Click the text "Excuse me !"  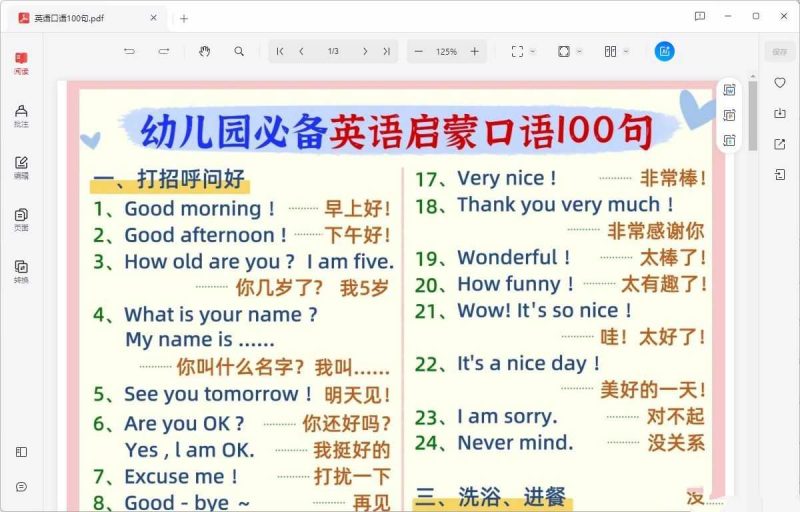coord(181,477)
